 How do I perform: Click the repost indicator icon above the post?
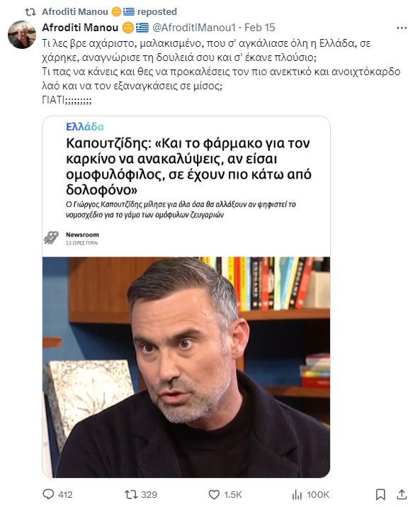click(x=30, y=12)
